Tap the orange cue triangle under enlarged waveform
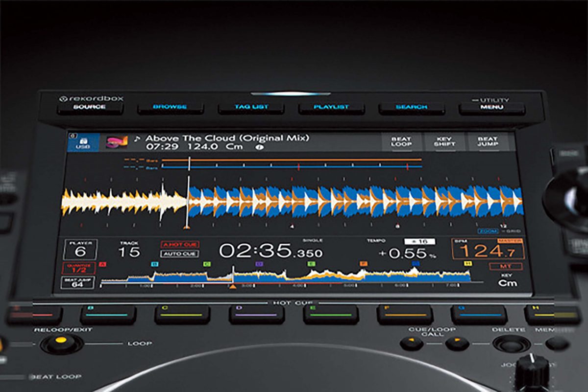The image size is (588, 392). 186,227
